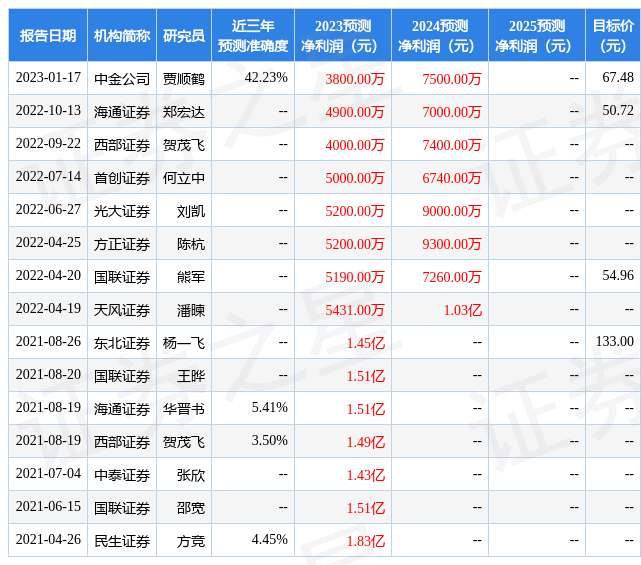The width and height of the screenshot is (641, 565).
Task: Select the 研究员 column header
Action: point(184,36)
